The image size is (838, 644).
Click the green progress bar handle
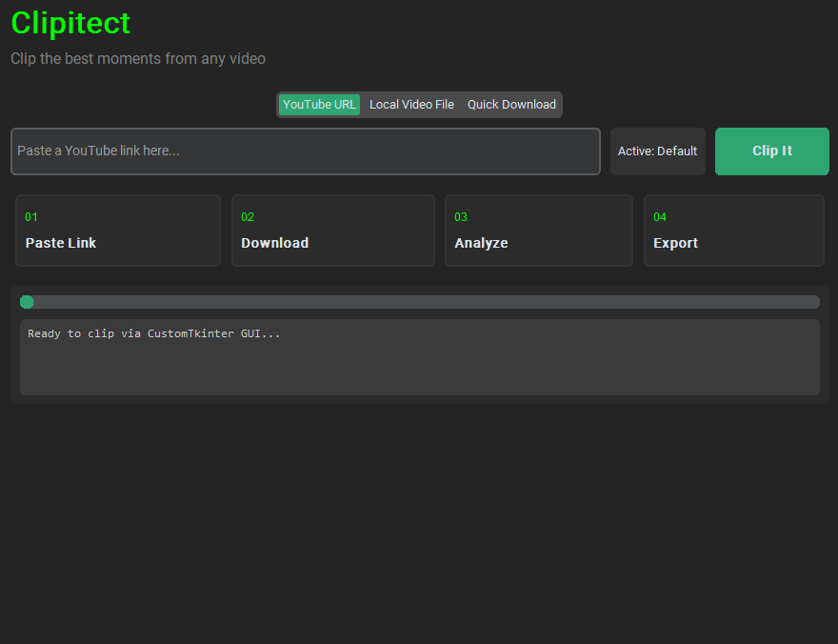(x=27, y=302)
